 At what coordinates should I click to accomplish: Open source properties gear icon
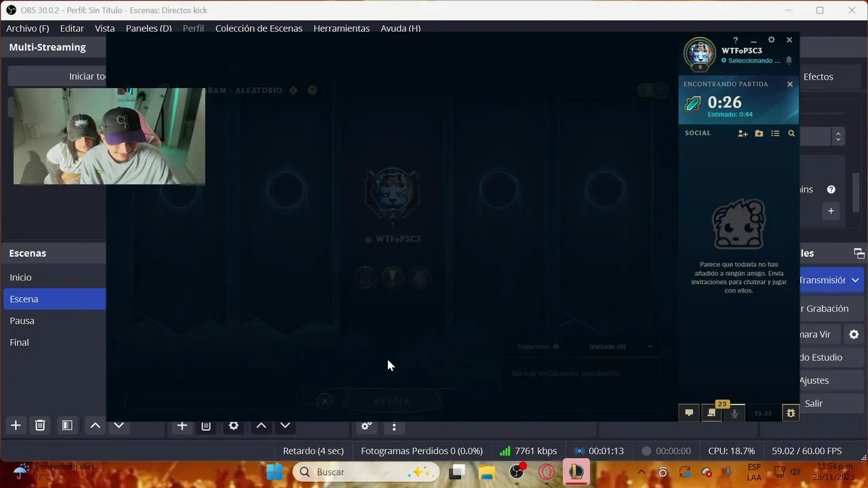click(x=233, y=426)
